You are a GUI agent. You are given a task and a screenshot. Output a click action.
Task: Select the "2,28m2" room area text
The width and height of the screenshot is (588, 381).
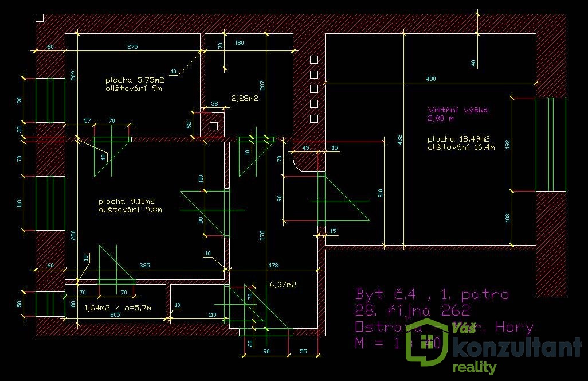pyautogui.click(x=245, y=98)
